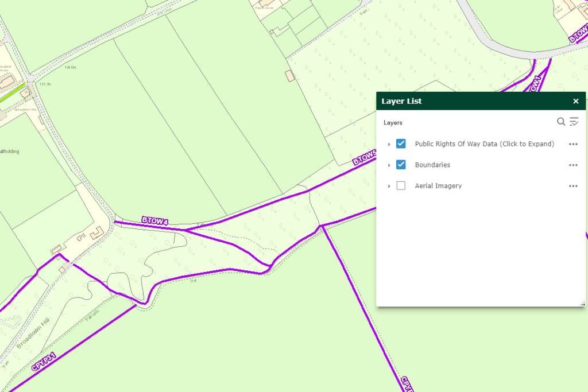588x392 pixels.
Task: Expand the Public Rights Of Way Data tree
Action: (389, 144)
